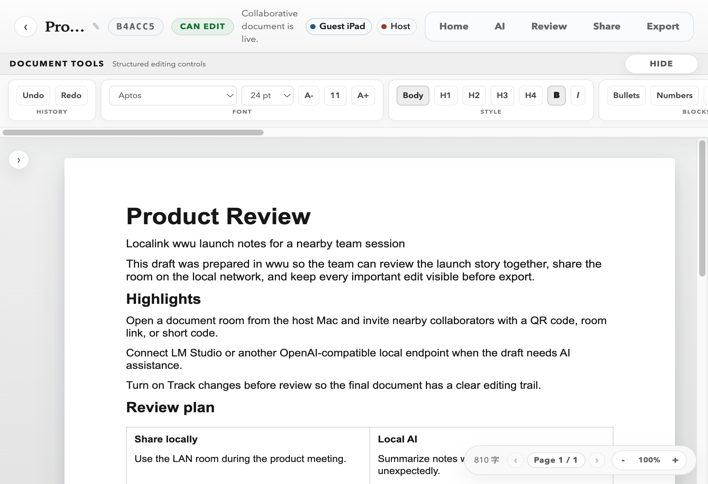Viewport: 708px width, 484px height.
Task: Switch to the Review tab
Action: 549,26
